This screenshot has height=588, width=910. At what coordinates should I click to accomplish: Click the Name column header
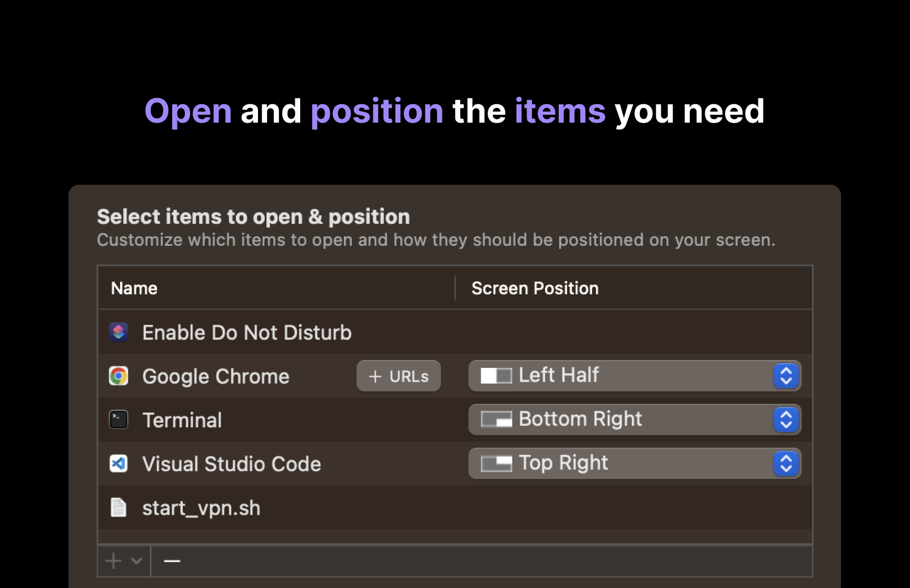[x=134, y=288]
